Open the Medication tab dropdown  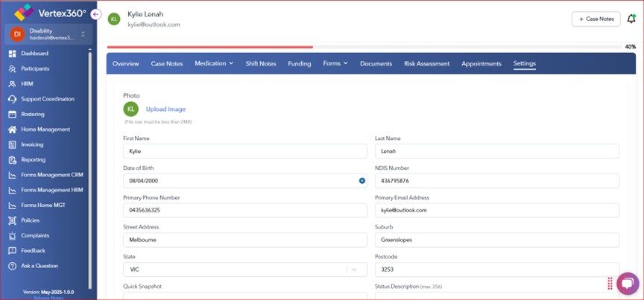[214, 63]
